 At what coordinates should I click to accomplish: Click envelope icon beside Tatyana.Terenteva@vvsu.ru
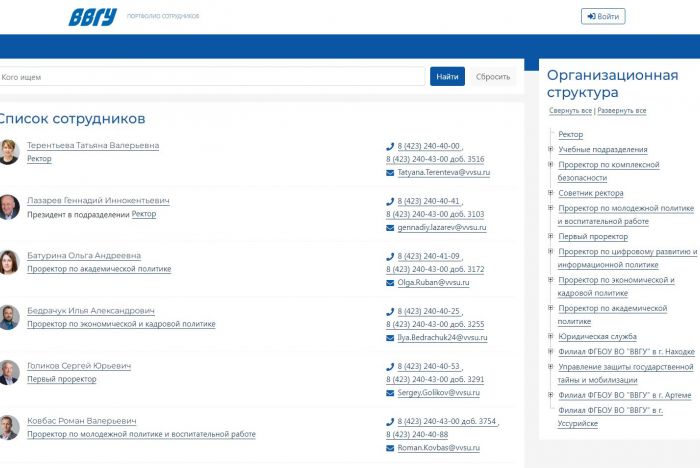coord(390,172)
